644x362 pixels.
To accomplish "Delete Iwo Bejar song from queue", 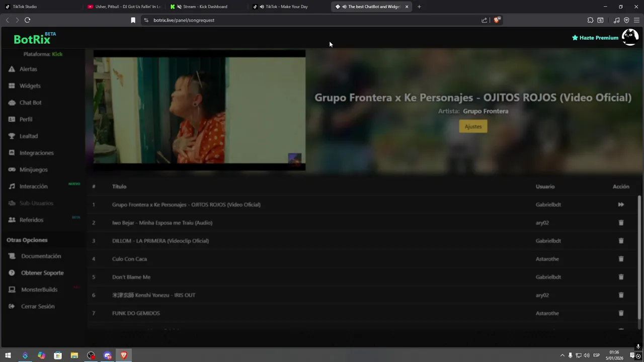I will tap(621, 223).
